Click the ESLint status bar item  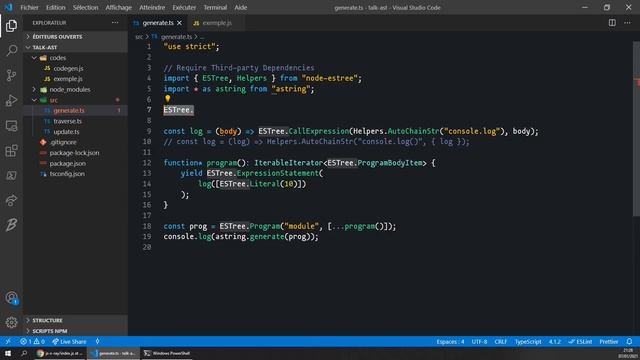coord(580,342)
